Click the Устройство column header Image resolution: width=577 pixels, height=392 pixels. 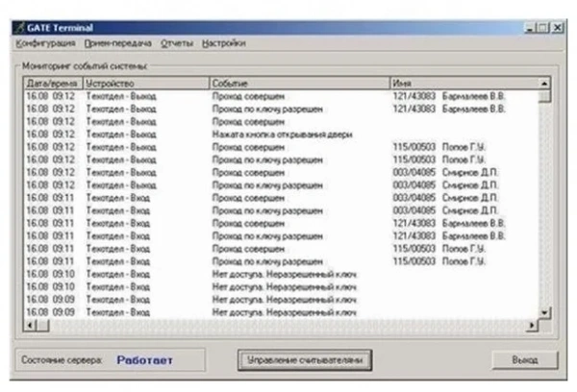point(145,84)
